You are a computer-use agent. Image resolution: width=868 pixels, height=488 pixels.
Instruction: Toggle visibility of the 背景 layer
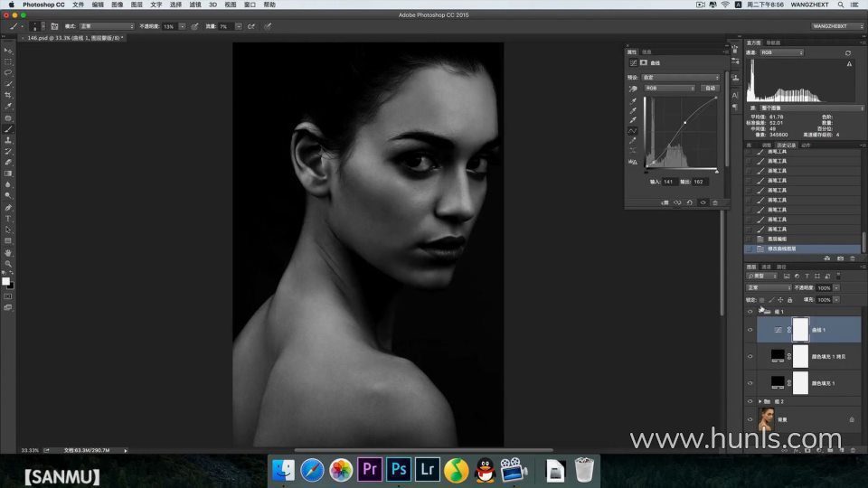[x=750, y=419]
